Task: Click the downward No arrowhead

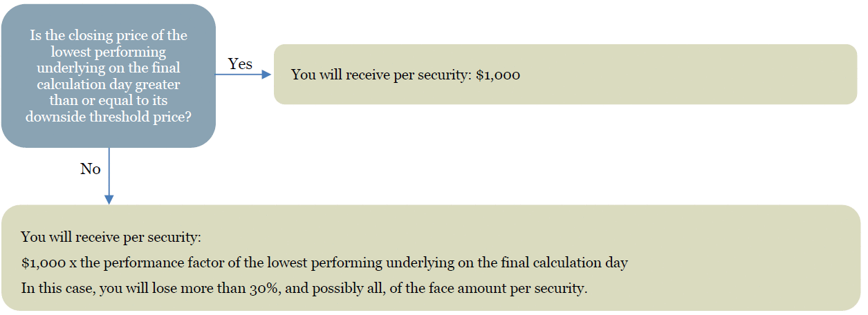Action: pos(109,199)
